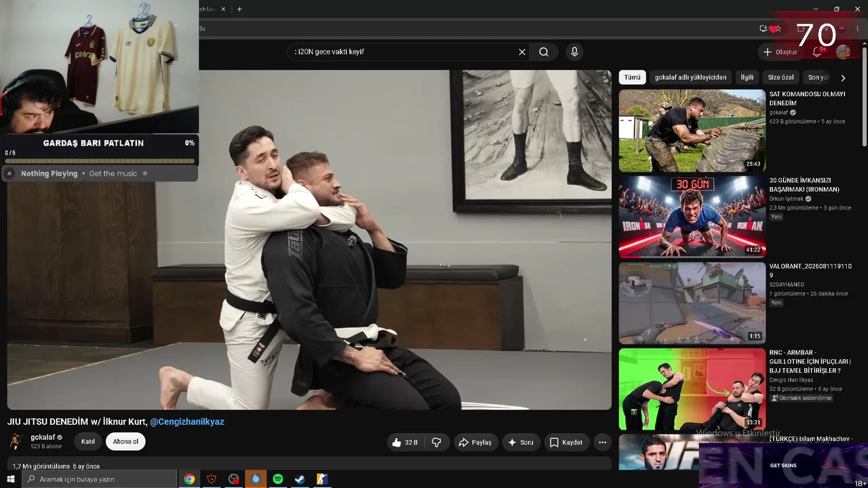Clear the YouTube search box text
The width and height of the screenshot is (868, 488).
pos(522,52)
